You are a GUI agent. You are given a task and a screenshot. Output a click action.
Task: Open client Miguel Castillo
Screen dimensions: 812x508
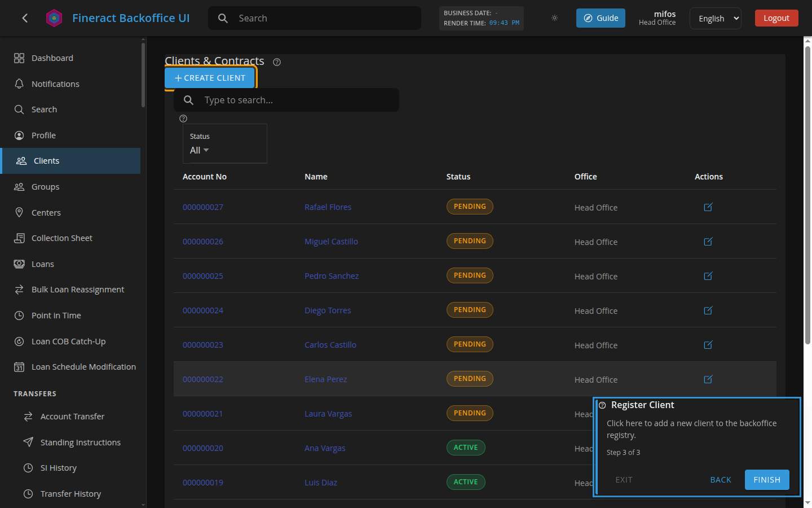pos(331,242)
